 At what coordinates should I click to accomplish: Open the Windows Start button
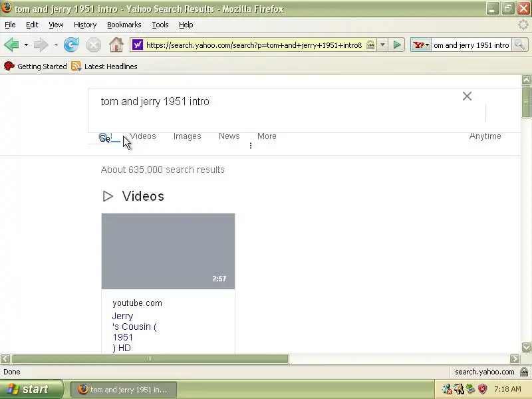(31, 389)
